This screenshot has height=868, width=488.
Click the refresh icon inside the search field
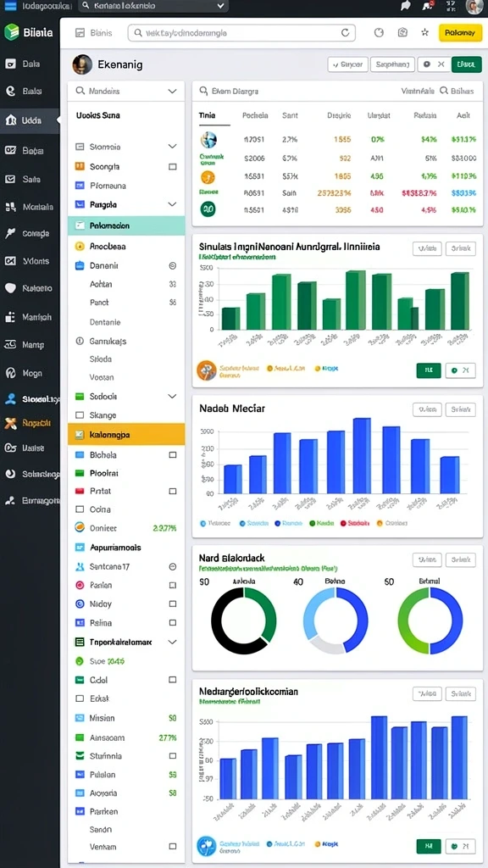(345, 33)
